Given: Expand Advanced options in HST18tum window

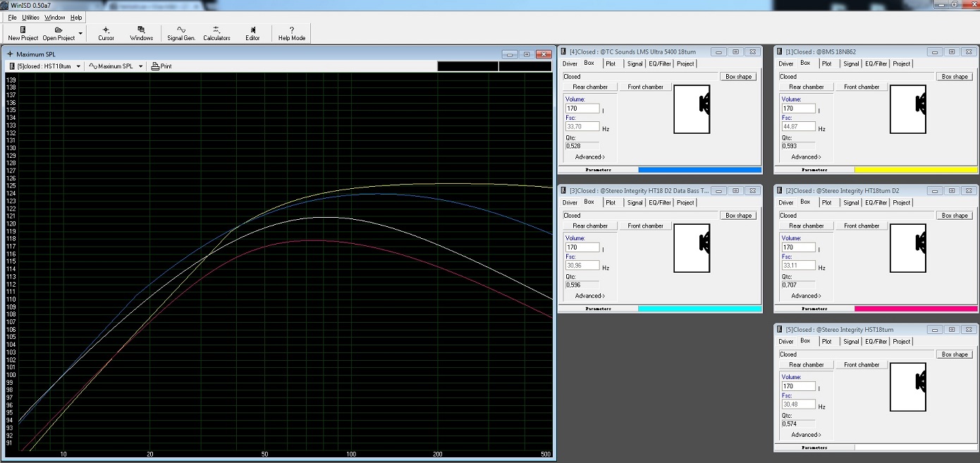Looking at the screenshot, I should tap(807, 435).
